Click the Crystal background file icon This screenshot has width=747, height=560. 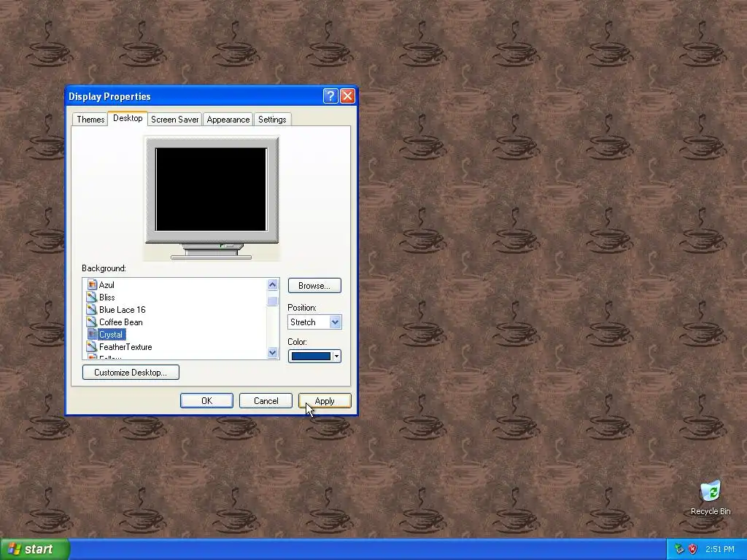click(x=92, y=334)
